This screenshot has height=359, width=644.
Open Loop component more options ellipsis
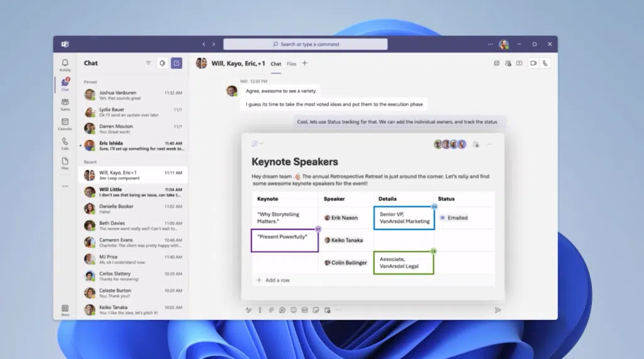pos(489,144)
